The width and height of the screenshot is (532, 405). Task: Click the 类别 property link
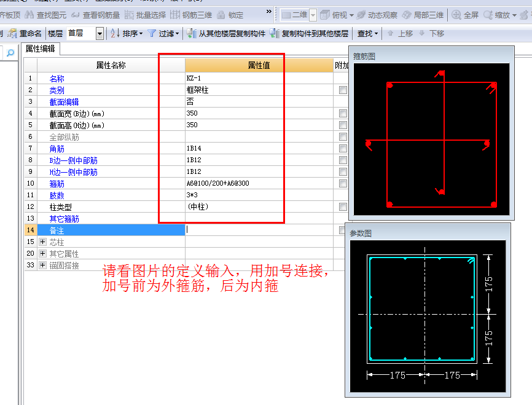point(57,90)
